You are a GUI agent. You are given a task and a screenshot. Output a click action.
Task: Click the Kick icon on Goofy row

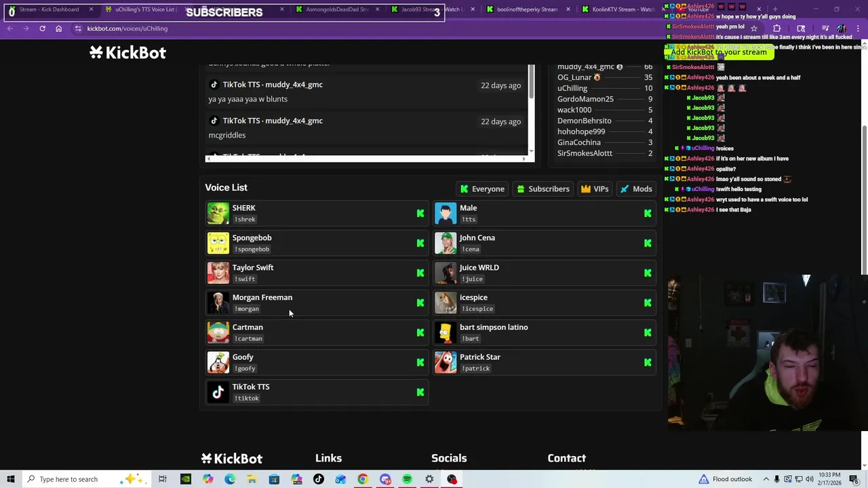tap(420, 363)
